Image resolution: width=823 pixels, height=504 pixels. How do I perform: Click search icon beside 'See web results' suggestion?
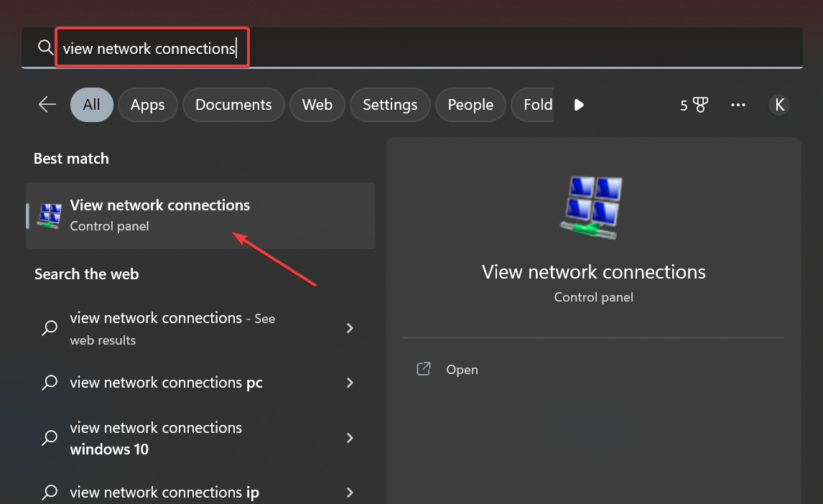point(50,328)
